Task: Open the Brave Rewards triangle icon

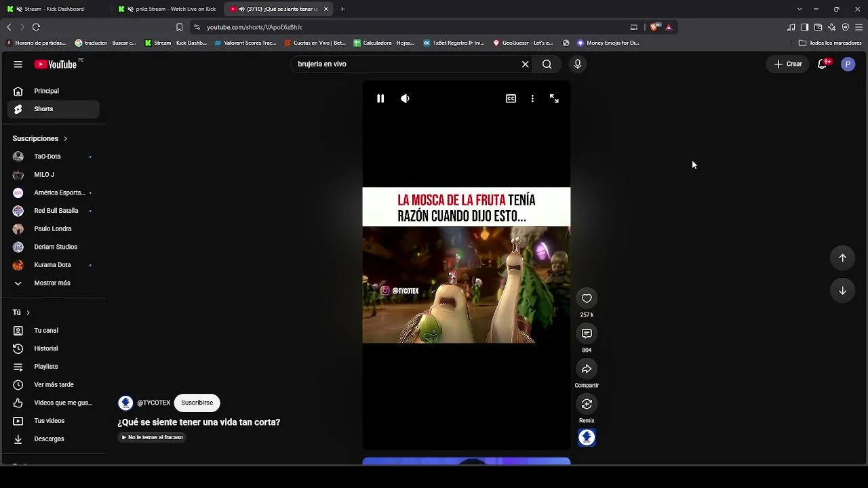Action: (669, 27)
